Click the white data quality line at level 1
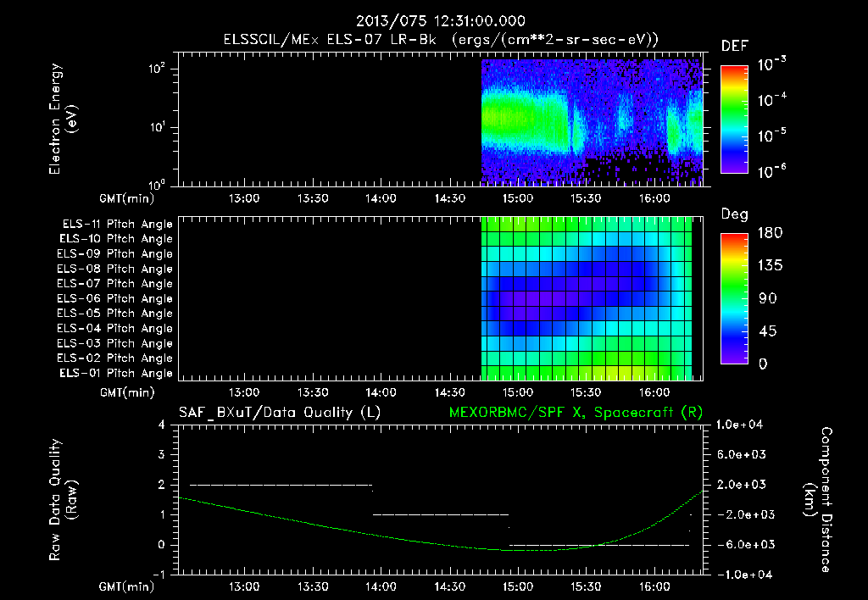Viewport: 868px width, 600px height. tap(441, 514)
